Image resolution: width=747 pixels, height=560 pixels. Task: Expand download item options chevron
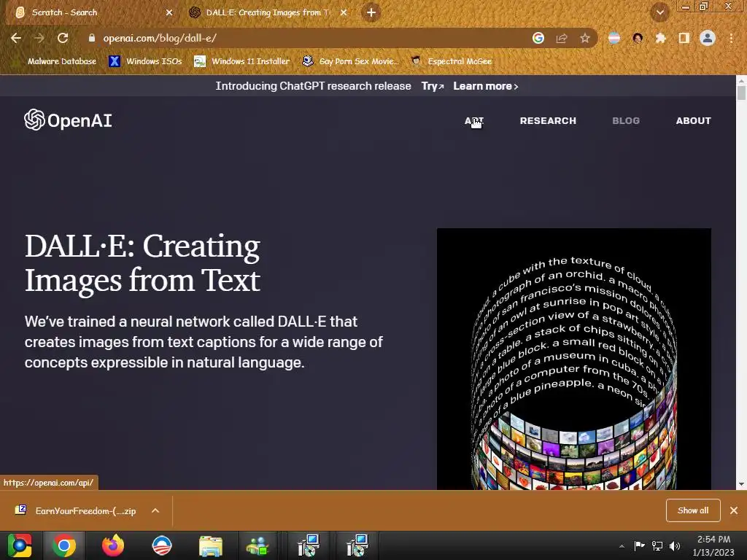[x=155, y=511]
